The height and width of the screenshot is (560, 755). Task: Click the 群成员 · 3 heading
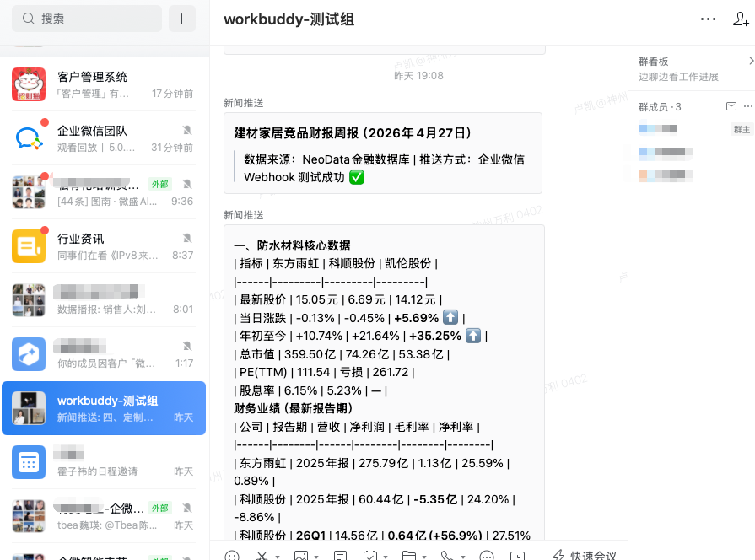click(x=660, y=107)
